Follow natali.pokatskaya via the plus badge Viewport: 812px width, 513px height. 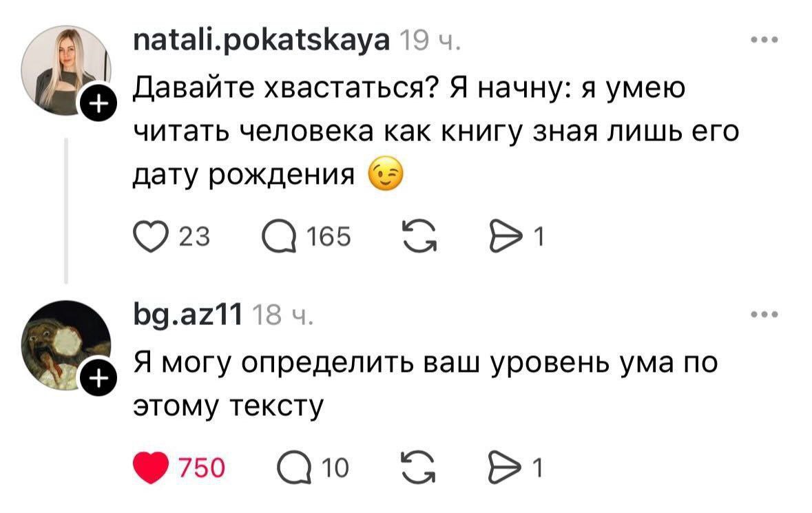point(98,104)
